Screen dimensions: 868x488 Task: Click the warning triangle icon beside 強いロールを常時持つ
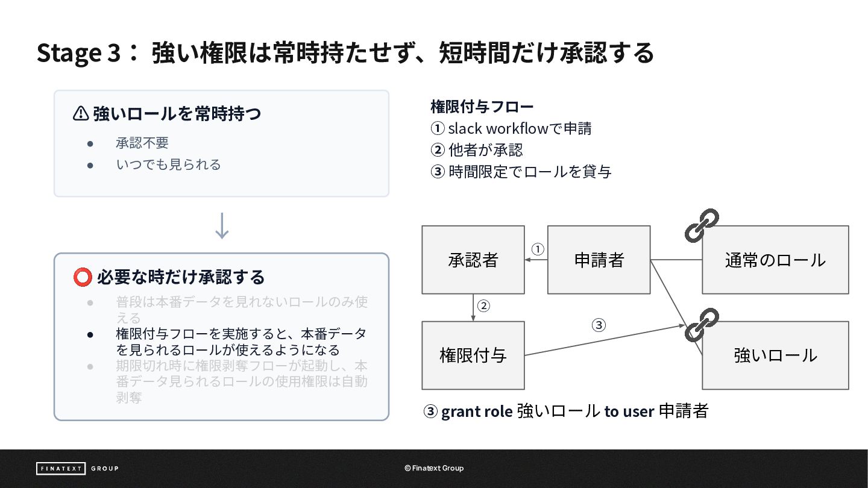click(81, 113)
